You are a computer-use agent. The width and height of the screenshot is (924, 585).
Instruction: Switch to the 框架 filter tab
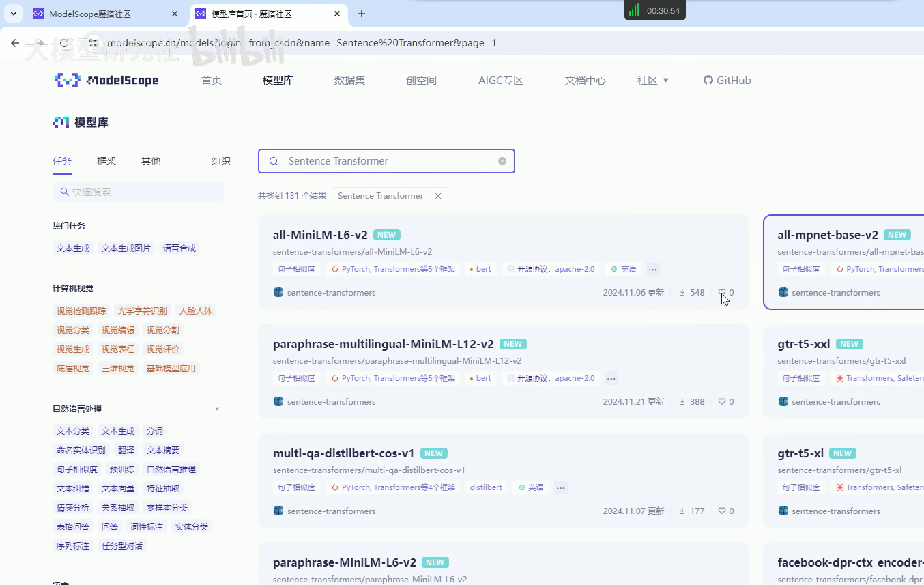point(106,161)
